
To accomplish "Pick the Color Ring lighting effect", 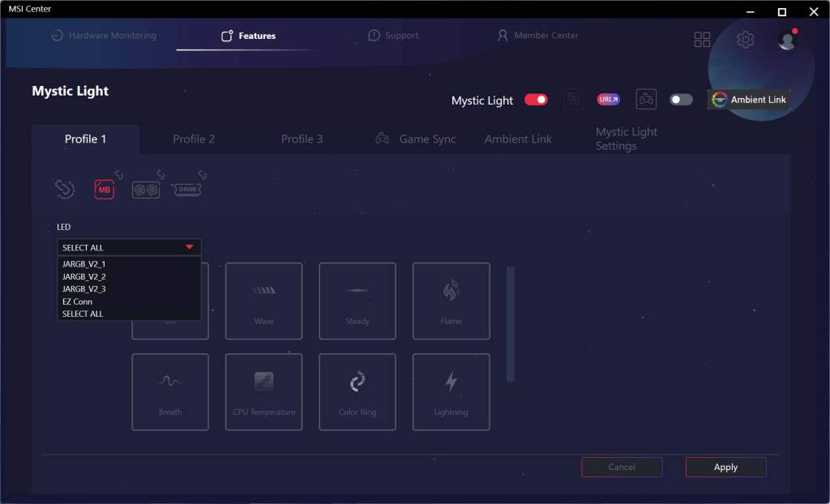I will (357, 391).
